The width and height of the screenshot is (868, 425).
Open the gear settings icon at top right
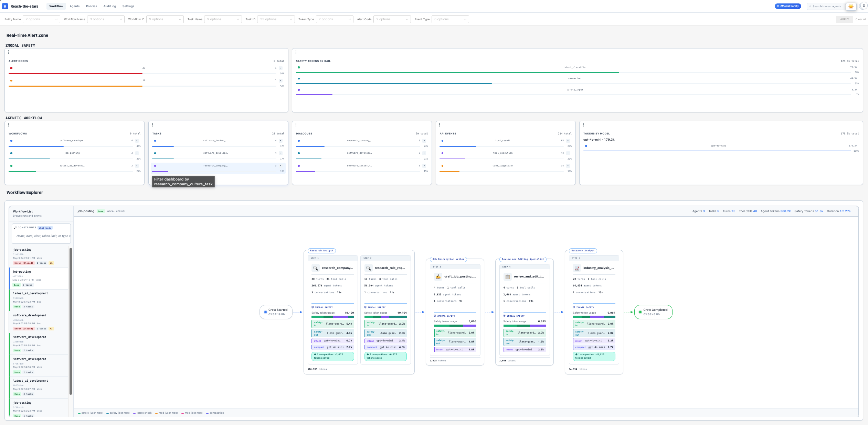[x=864, y=6]
